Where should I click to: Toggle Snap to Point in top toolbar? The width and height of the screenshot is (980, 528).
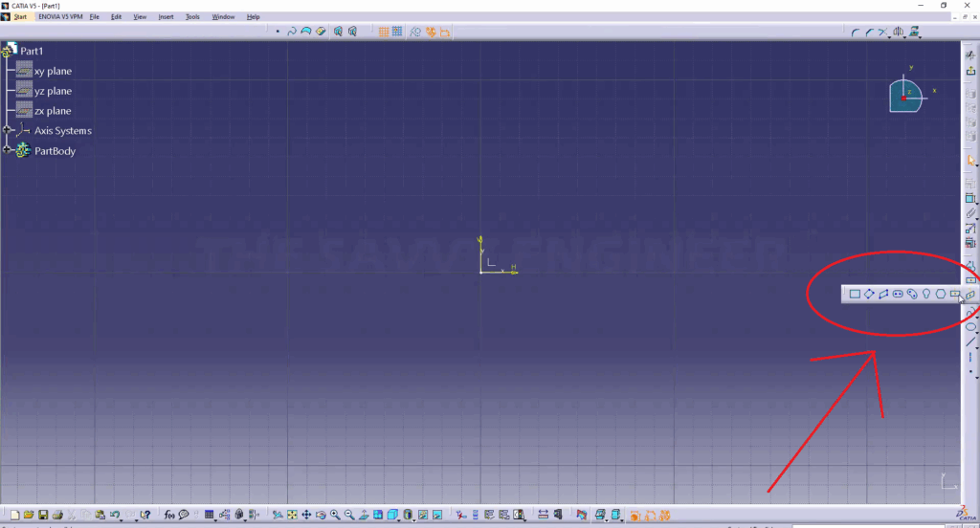(x=395, y=32)
